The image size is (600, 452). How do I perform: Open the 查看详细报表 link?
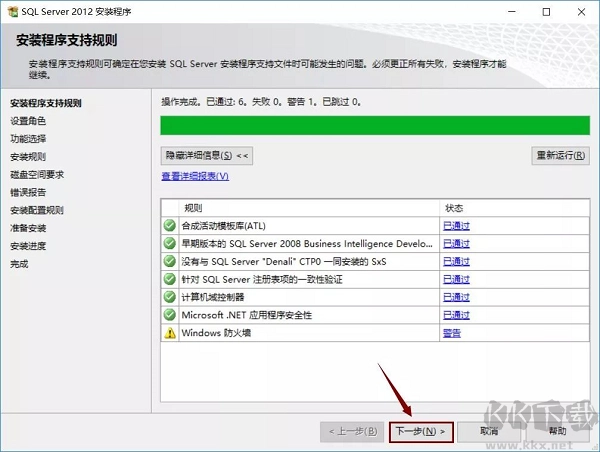click(195, 176)
